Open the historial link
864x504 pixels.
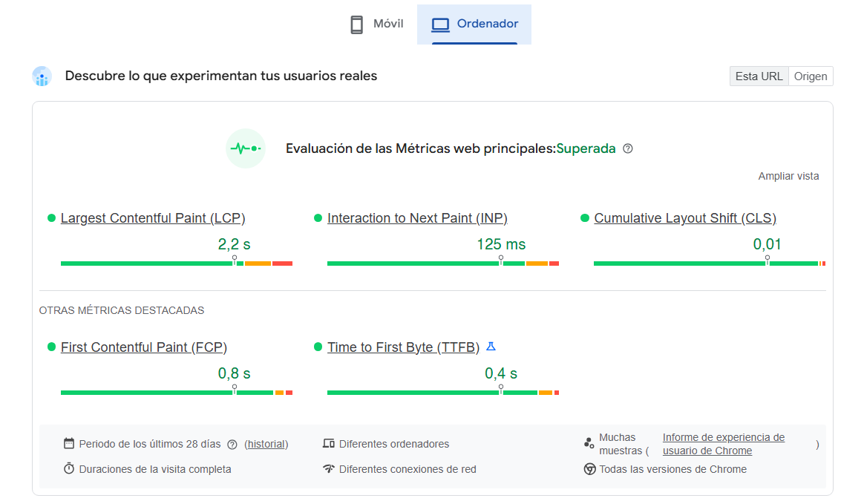(266, 445)
